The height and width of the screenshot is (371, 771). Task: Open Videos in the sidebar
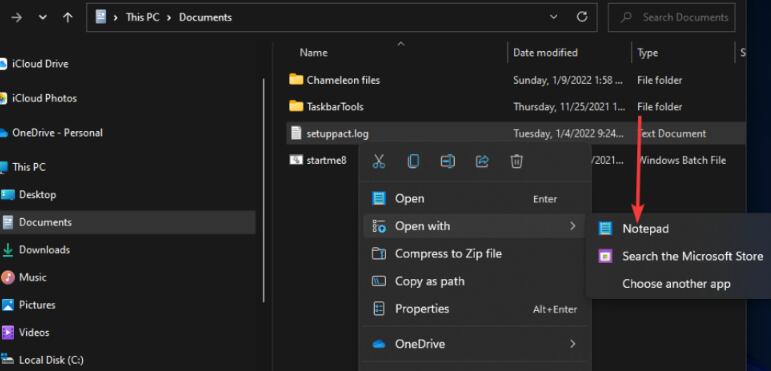click(33, 332)
